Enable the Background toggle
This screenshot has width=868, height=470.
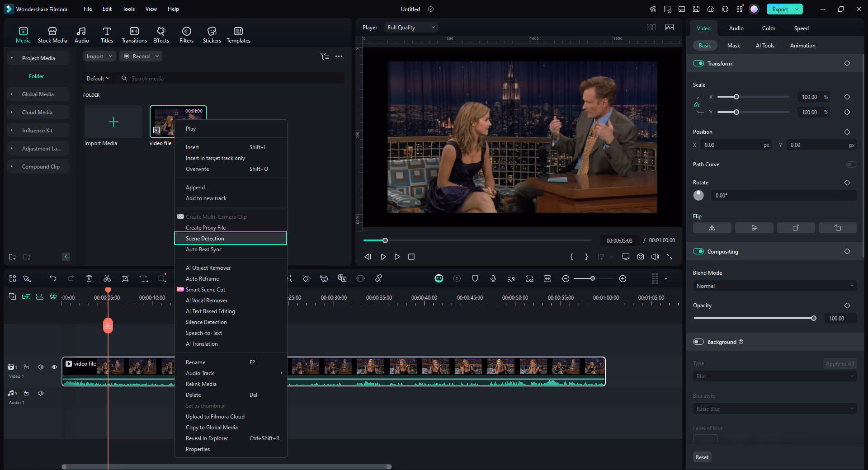[698, 342]
